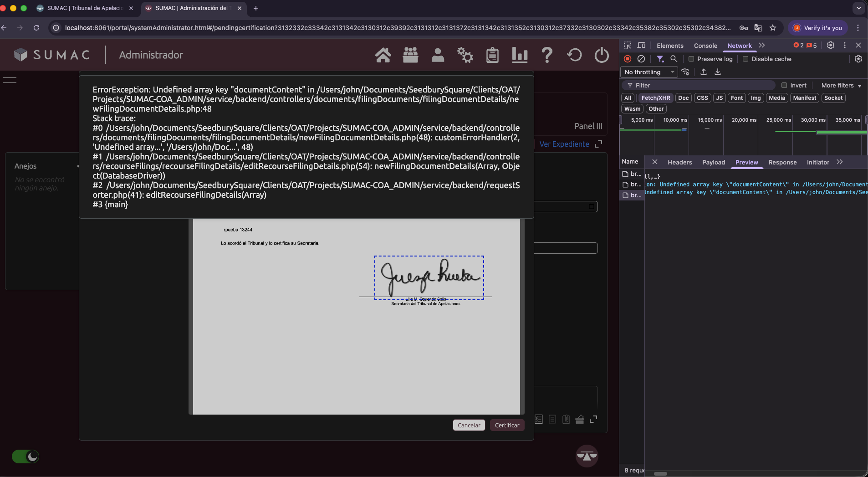This screenshot has width=868, height=477.
Task: Open the No throttling dropdown
Action: click(648, 72)
